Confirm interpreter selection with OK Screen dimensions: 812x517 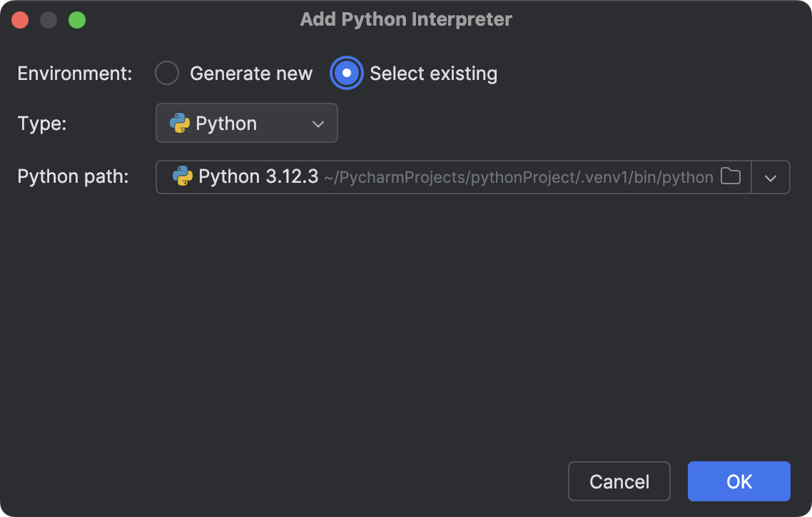(x=739, y=481)
